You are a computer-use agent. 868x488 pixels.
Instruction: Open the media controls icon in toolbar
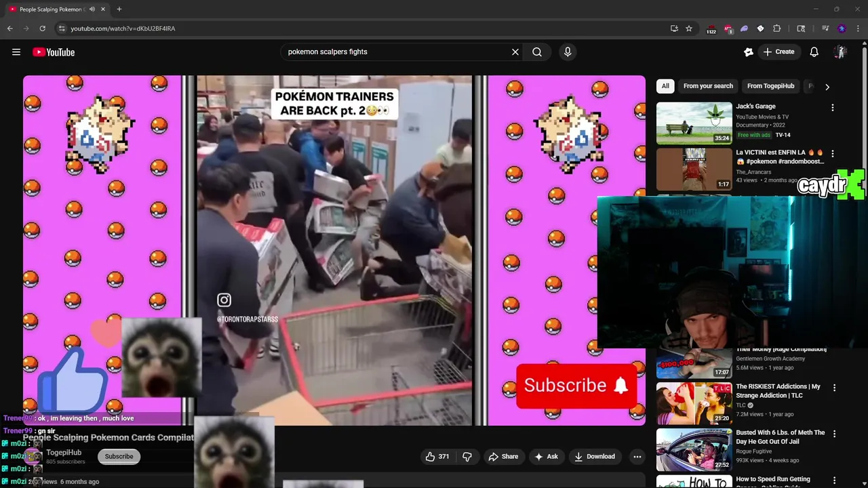pos(825,28)
